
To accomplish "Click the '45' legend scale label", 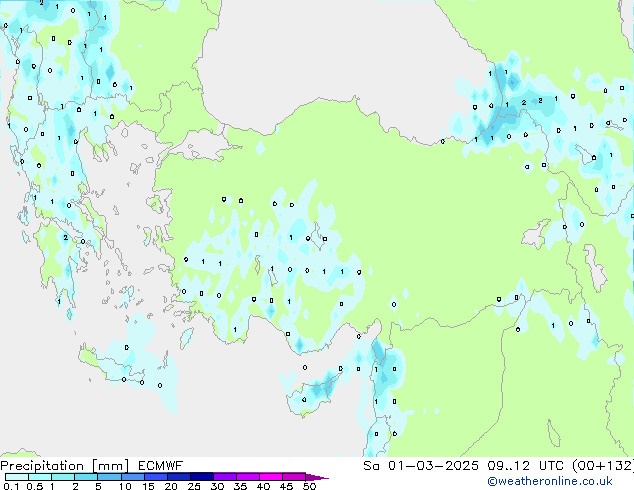I will point(286,486).
